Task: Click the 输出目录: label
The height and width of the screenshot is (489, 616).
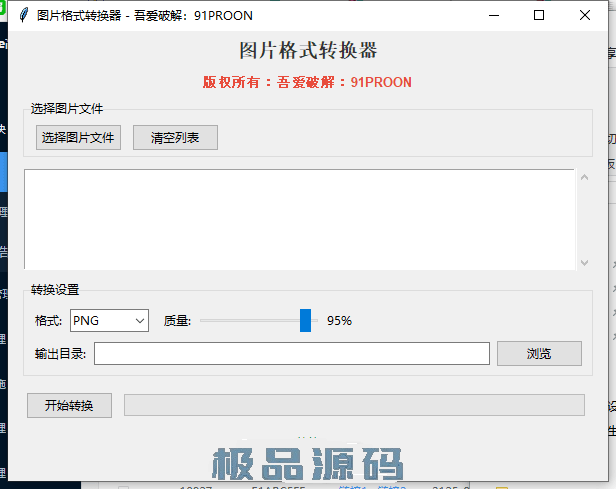Action: [60, 354]
